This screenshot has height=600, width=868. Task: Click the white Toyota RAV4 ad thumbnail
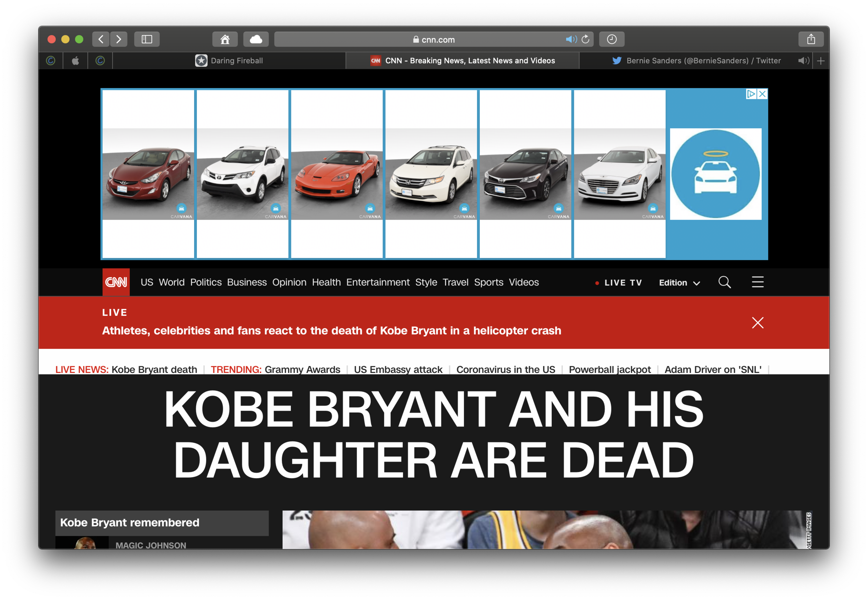pos(243,174)
